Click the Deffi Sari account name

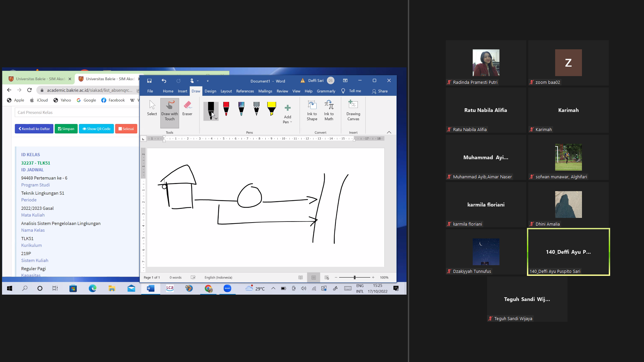point(316,81)
